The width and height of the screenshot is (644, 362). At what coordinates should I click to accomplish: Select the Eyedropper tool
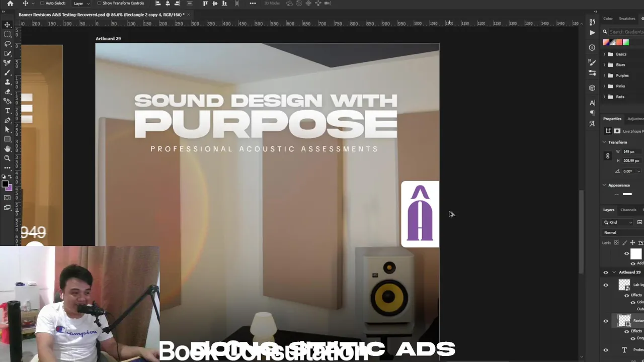click(7, 63)
